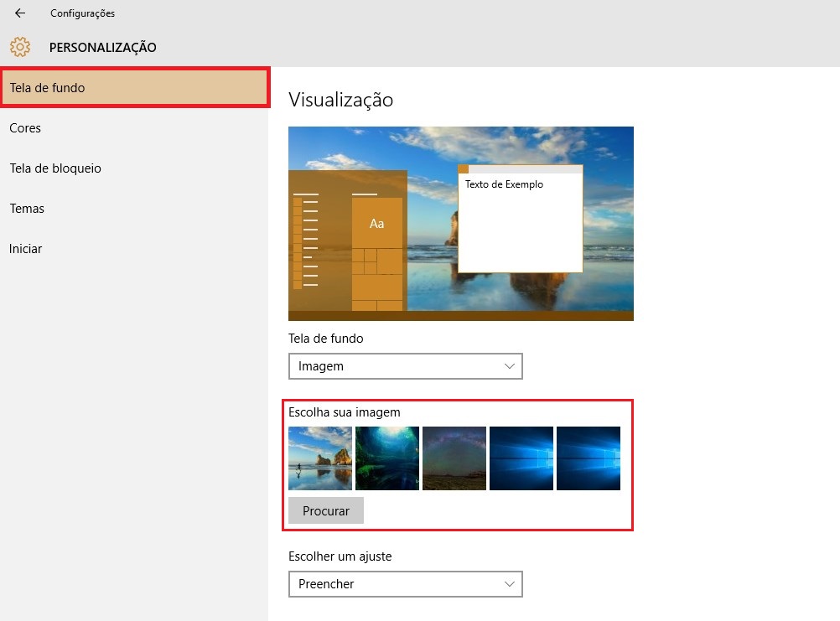
Task: Choose the underwater cave wallpaper thumbnail
Action: [x=387, y=458]
